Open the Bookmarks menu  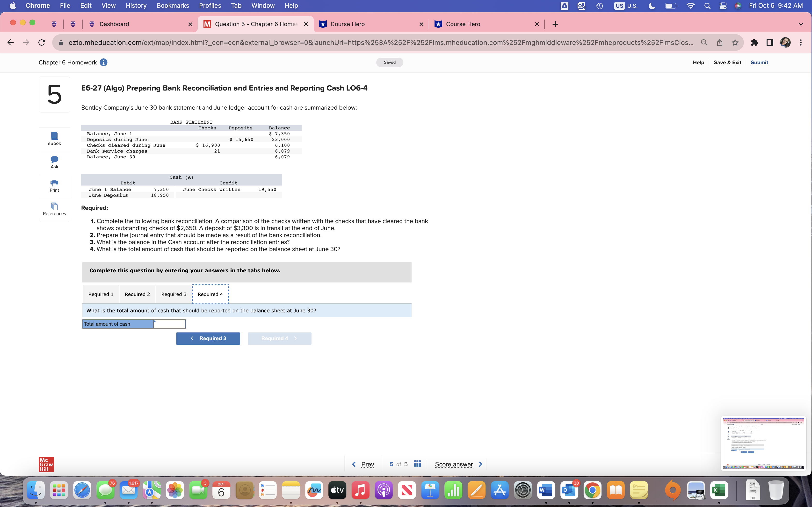[x=173, y=6]
